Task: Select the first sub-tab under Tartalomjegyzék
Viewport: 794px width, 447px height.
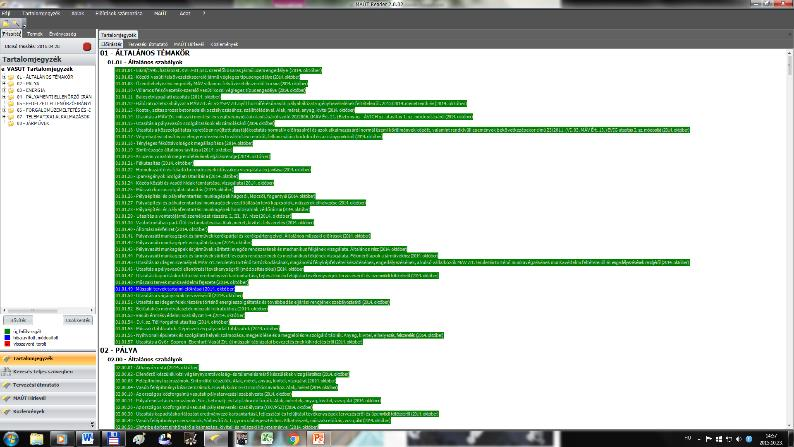Action: pos(112,45)
